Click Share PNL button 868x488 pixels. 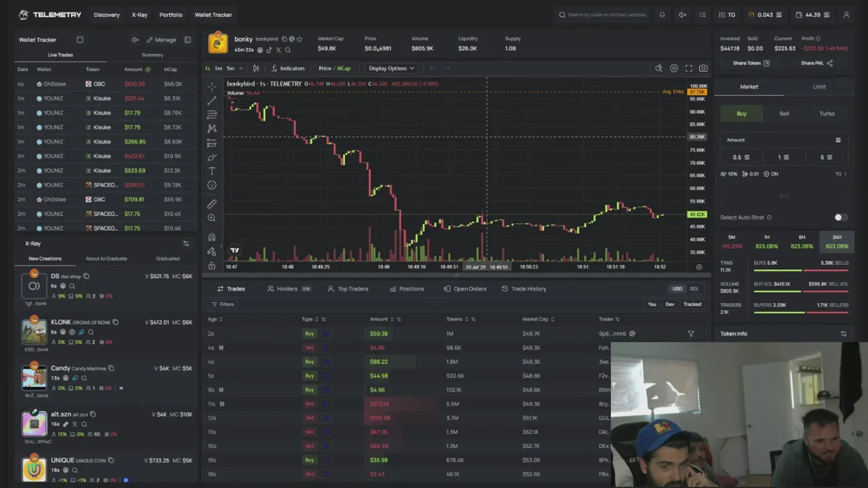tap(817, 63)
